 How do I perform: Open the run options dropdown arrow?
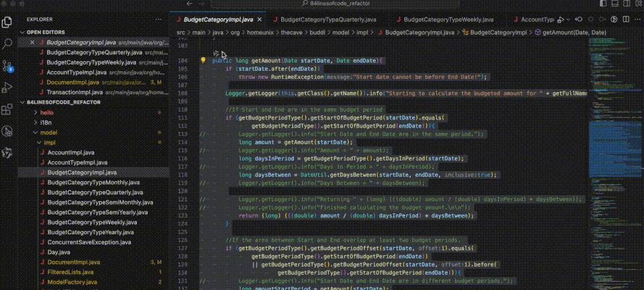(568, 20)
